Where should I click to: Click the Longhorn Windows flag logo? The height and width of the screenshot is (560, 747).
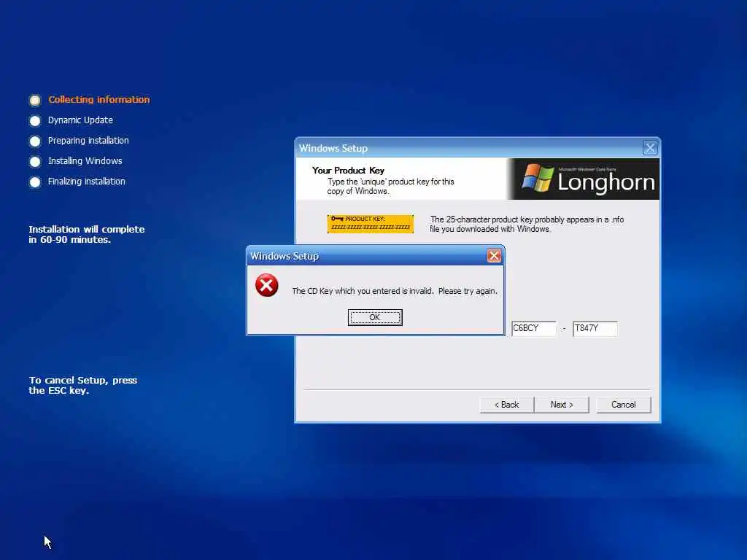point(537,178)
